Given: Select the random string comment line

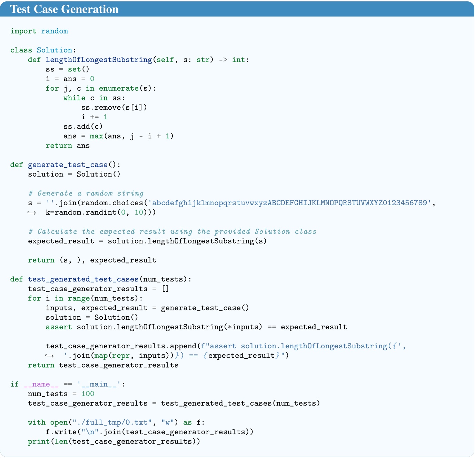Looking at the screenshot, I should click(x=85, y=193).
